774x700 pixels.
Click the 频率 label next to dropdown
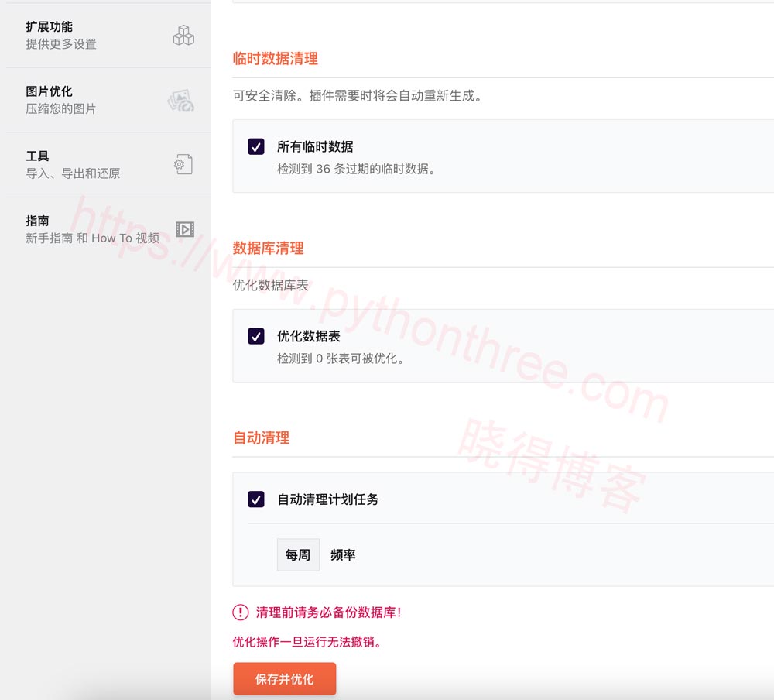tap(343, 555)
